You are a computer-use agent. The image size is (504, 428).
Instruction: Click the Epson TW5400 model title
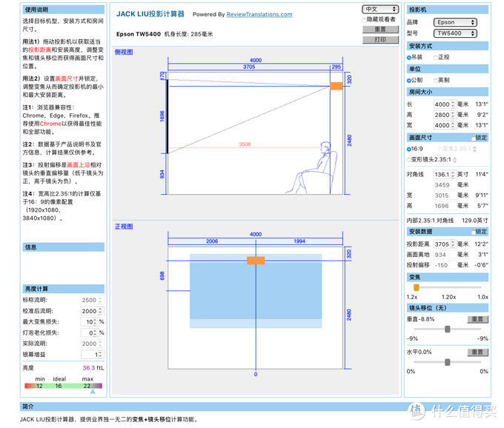[x=139, y=34]
